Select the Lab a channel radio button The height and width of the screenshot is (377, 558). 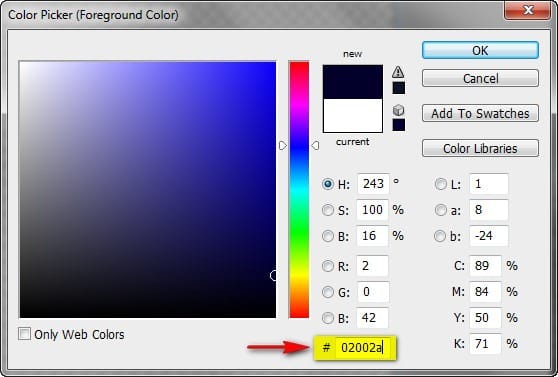(x=441, y=210)
